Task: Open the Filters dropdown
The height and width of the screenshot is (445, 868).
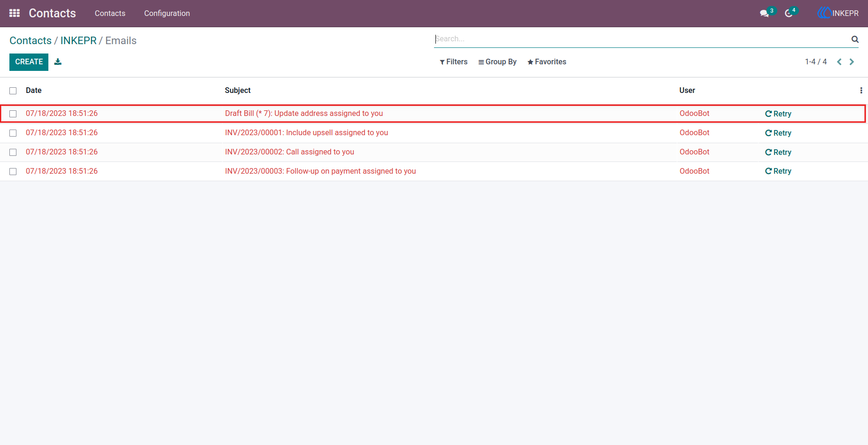Action: click(x=453, y=62)
